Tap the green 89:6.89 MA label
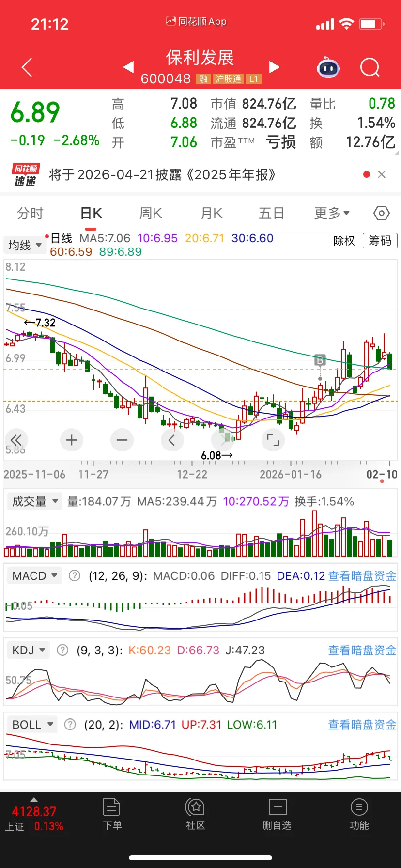Screen dimensions: 401x868 120,252
